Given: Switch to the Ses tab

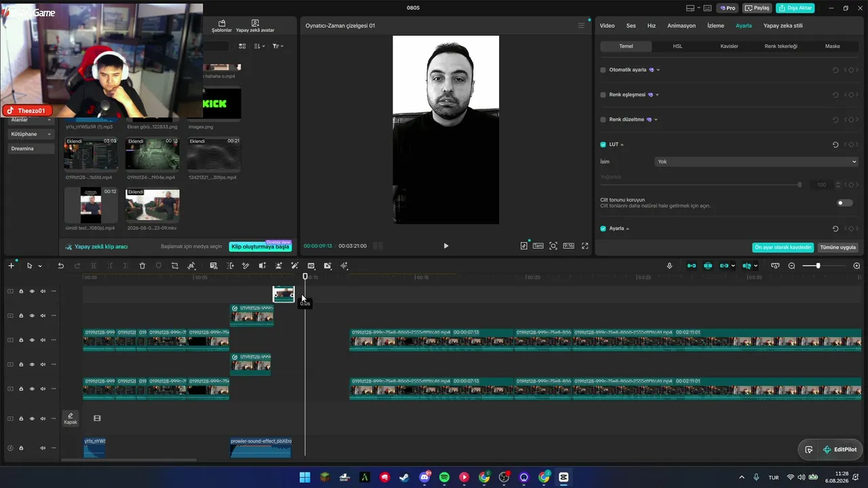Looking at the screenshot, I should pyautogui.click(x=631, y=26).
